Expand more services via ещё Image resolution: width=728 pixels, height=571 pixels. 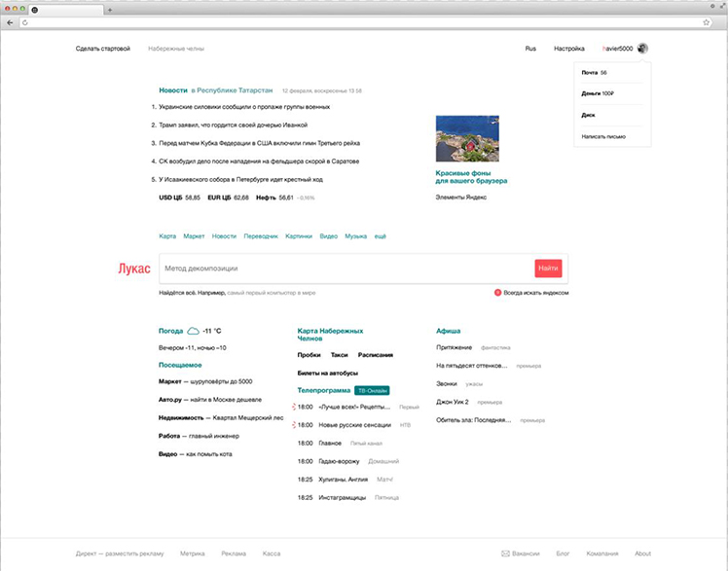[x=381, y=236]
